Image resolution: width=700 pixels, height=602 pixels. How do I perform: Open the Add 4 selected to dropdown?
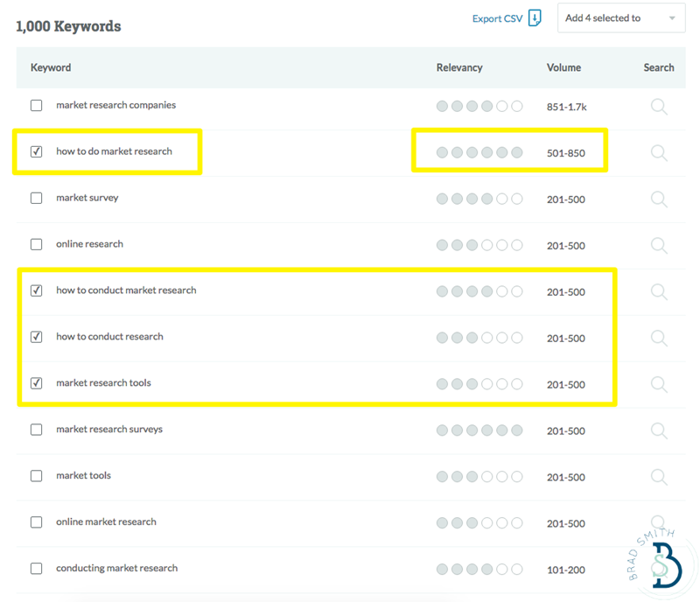coord(621,17)
